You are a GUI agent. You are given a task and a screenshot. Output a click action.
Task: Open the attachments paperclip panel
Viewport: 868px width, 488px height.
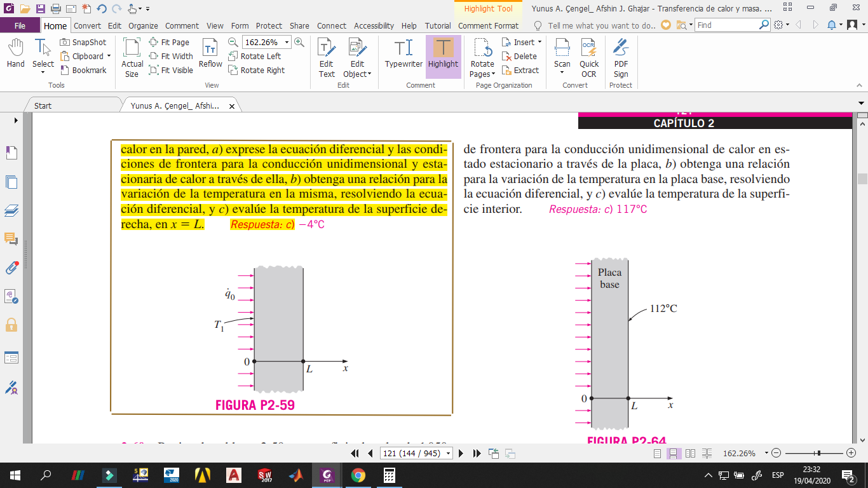[11, 268]
